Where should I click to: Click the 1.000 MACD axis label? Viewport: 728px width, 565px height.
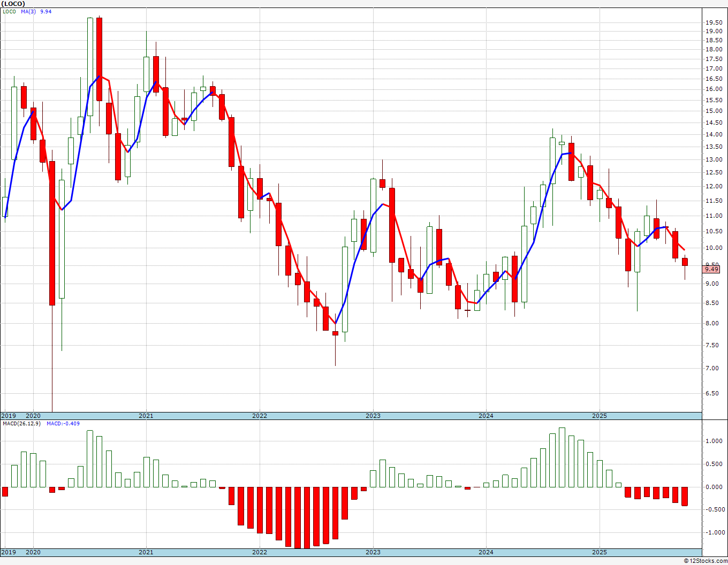click(x=713, y=441)
